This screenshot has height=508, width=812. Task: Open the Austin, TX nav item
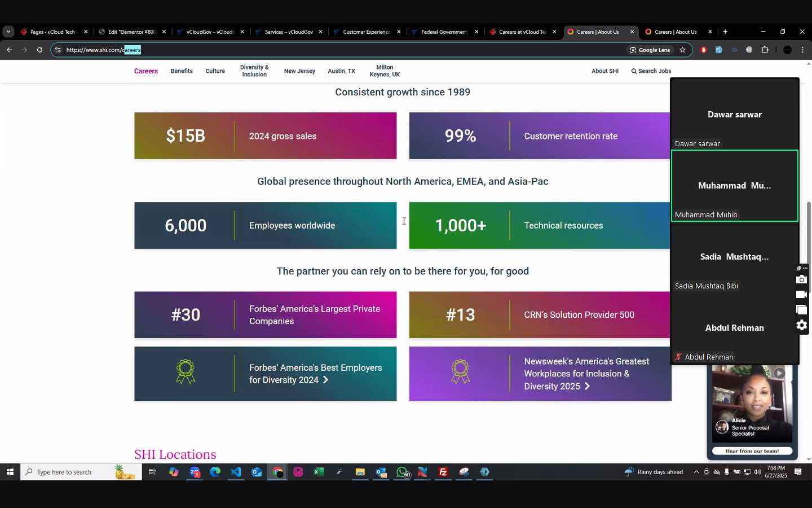tap(341, 71)
